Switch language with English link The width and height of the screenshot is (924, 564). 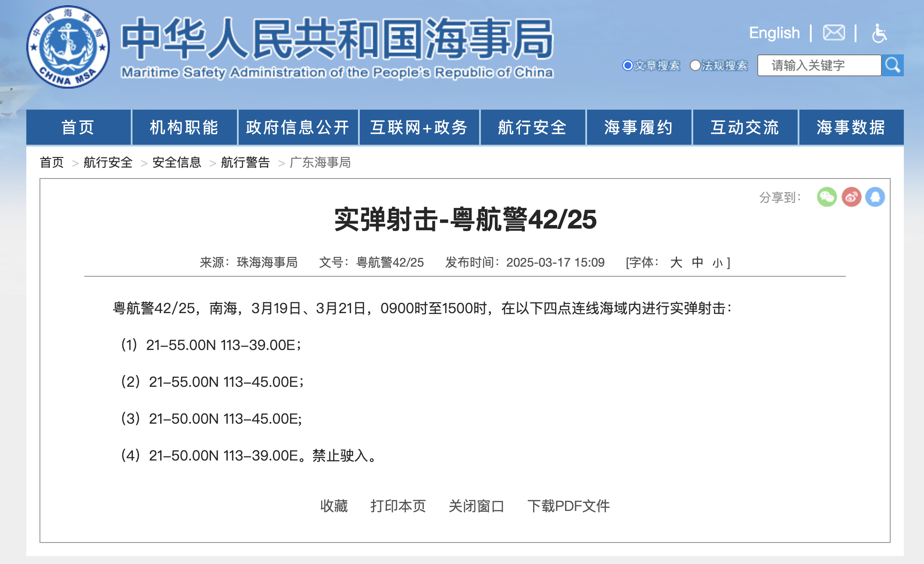click(774, 33)
